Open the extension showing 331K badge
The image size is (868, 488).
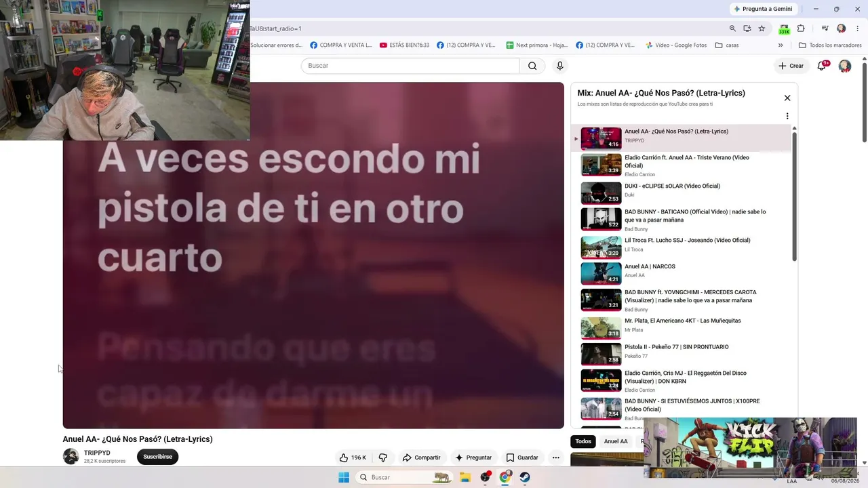pos(785,29)
